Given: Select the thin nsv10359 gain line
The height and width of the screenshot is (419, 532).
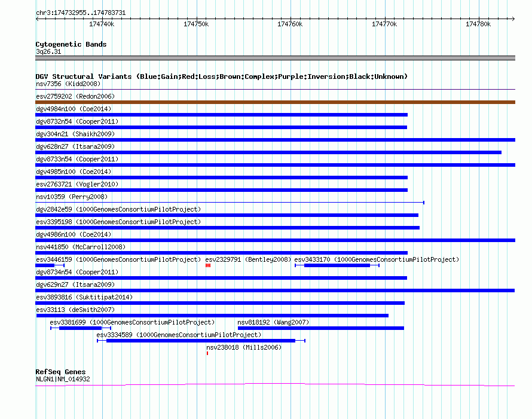Looking at the screenshot, I should coord(230,203).
